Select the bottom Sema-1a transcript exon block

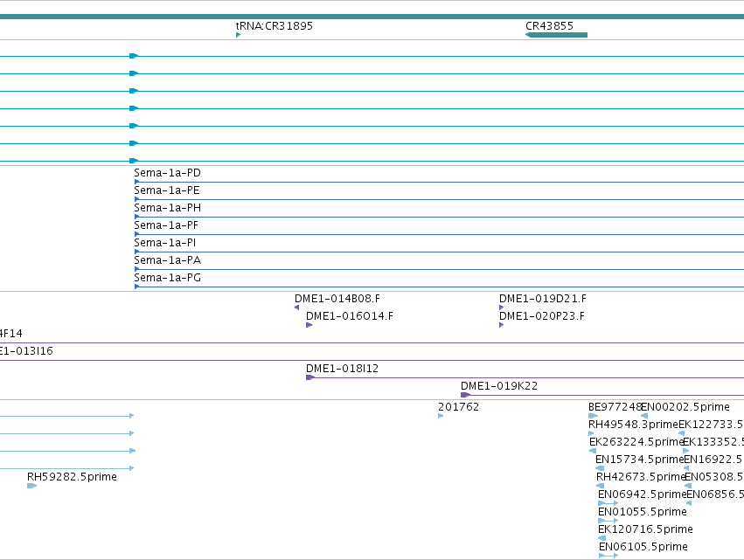point(134,161)
